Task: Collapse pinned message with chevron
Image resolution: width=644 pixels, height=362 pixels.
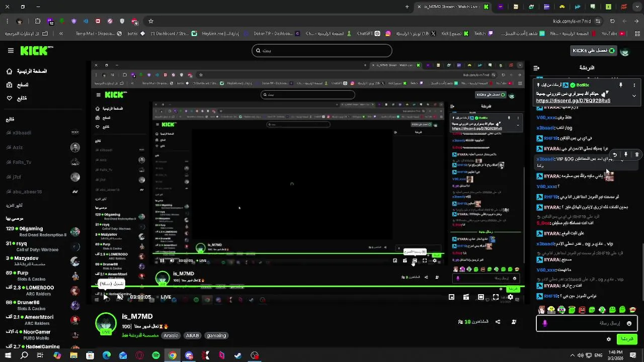Action: click(634, 96)
